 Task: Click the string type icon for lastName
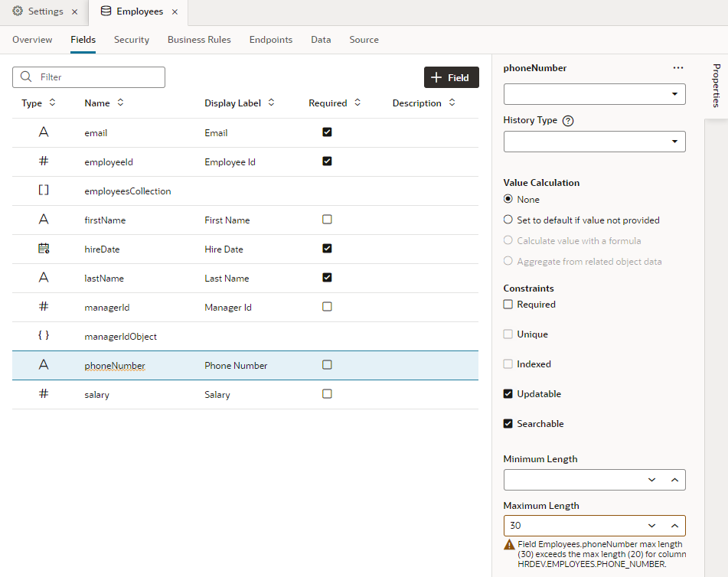point(44,277)
